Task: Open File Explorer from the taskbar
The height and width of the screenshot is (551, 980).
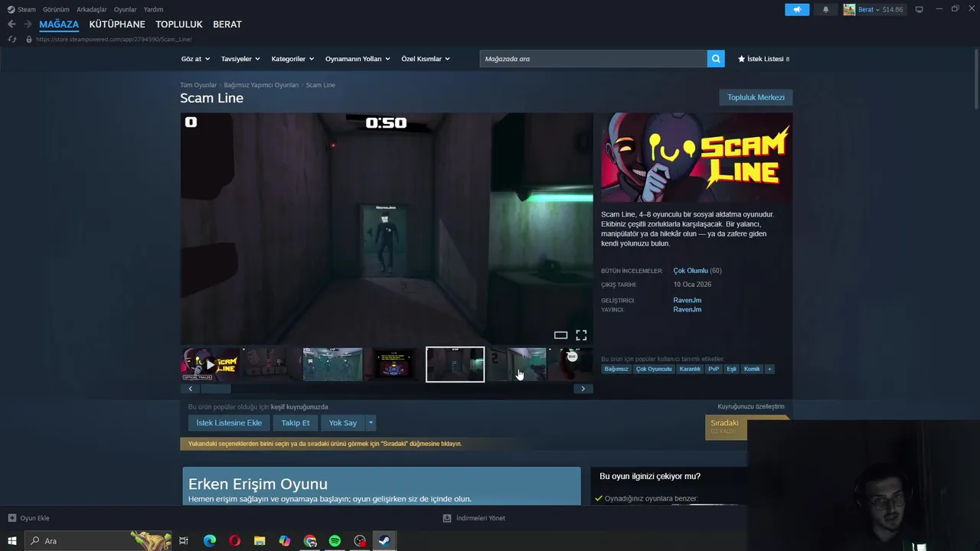Action: (260, 541)
